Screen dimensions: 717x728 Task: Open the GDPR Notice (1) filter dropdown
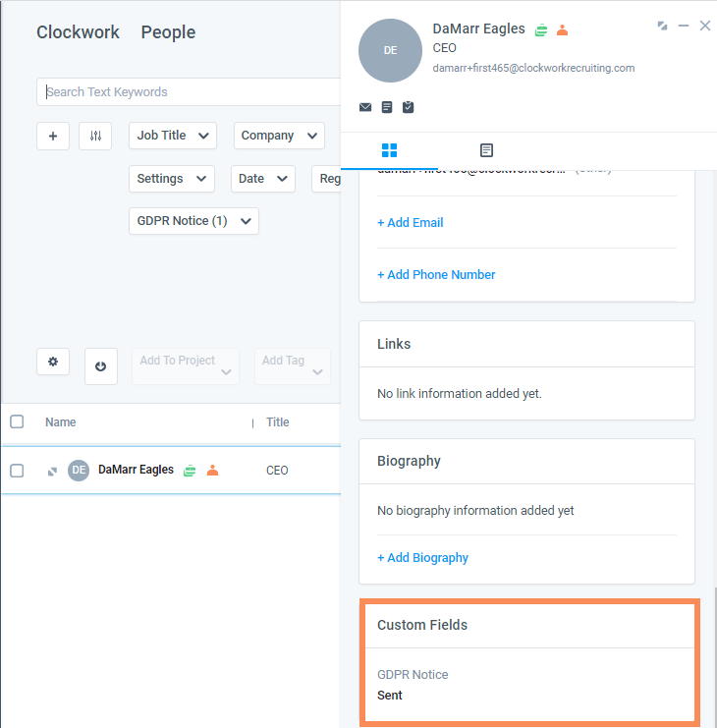click(193, 221)
